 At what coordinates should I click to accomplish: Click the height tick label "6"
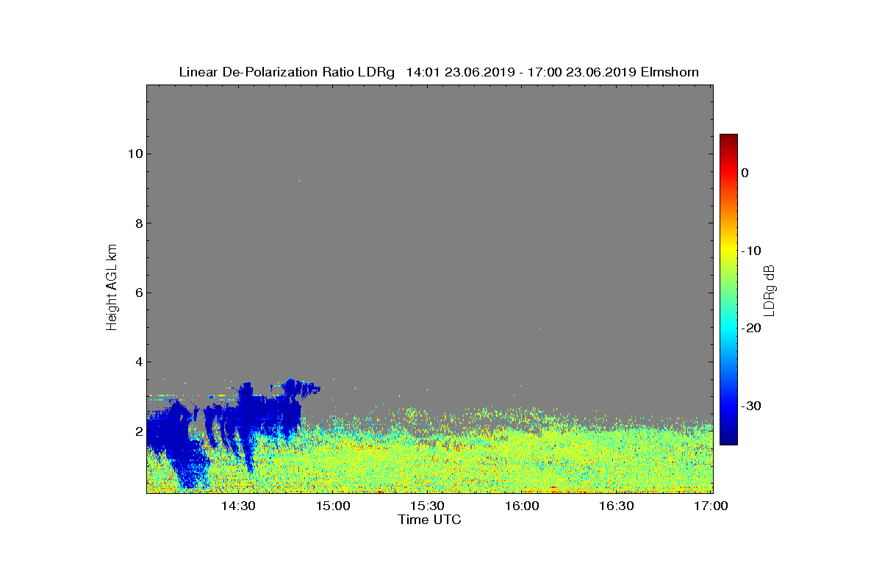[x=137, y=293]
